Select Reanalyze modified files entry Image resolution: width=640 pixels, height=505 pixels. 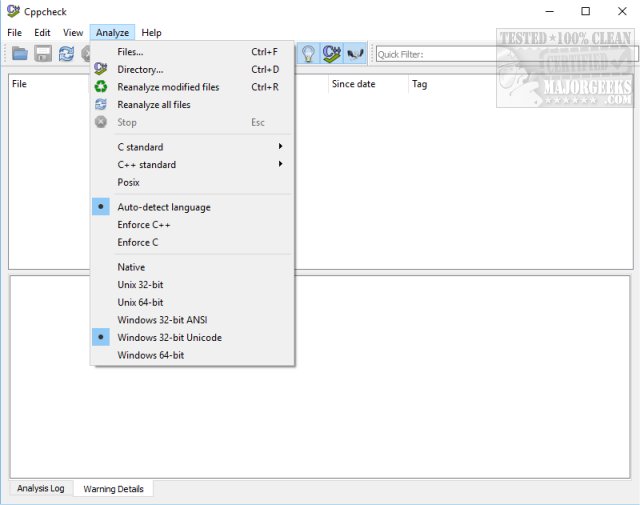coord(192,87)
